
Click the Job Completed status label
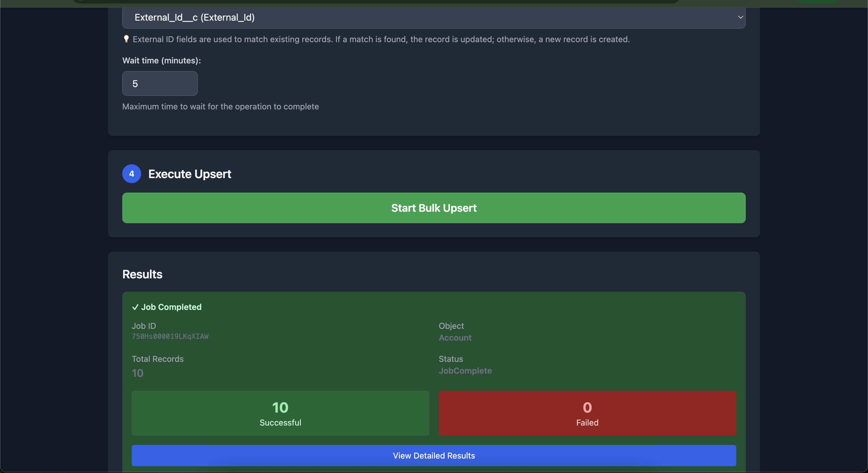click(x=171, y=307)
